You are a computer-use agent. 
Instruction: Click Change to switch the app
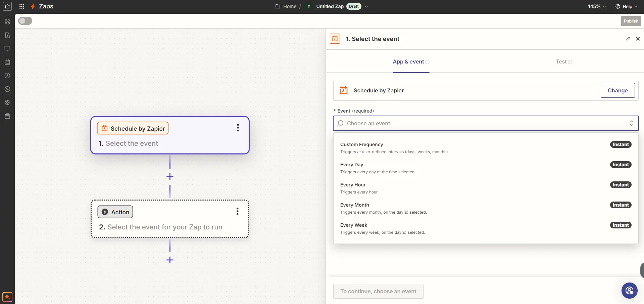click(617, 90)
